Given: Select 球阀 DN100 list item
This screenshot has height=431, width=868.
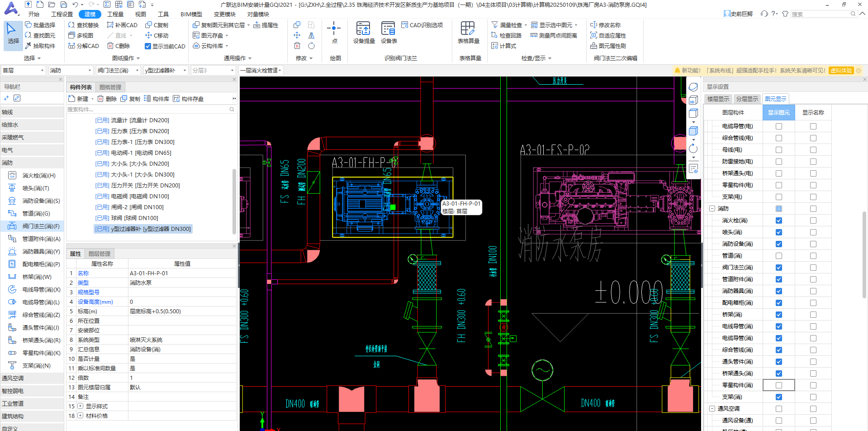Looking at the screenshot, I should pyautogui.click(x=127, y=218).
